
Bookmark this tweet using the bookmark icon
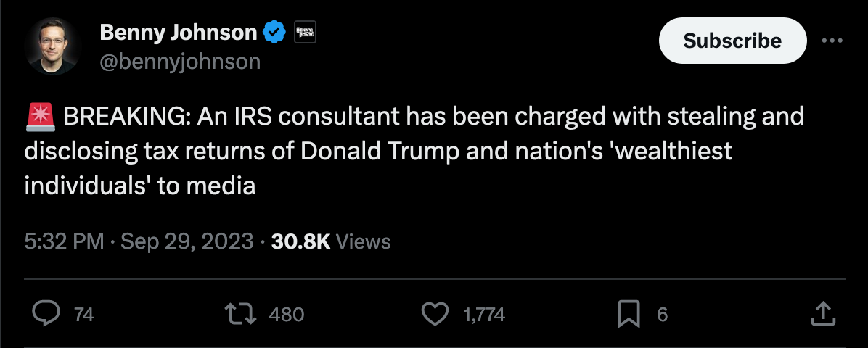(x=629, y=314)
